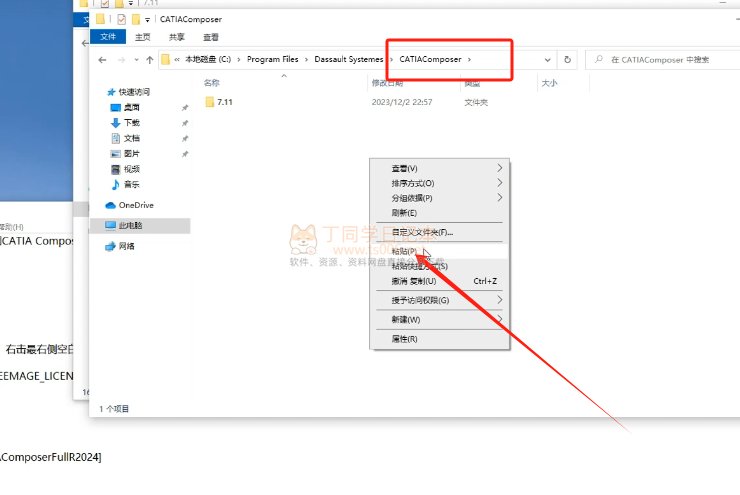This screenshot has width=740, height=495.
Task: Switch to the 主页 ribbon tab
Action: pyautogui.click(x=143, y=37)
